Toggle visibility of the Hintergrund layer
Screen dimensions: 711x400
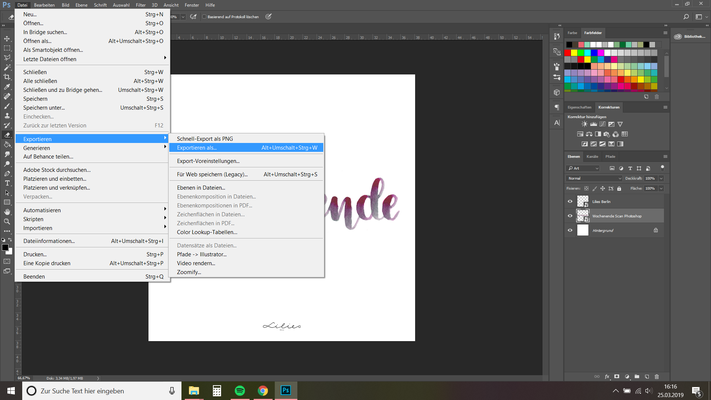click(571, 229)
